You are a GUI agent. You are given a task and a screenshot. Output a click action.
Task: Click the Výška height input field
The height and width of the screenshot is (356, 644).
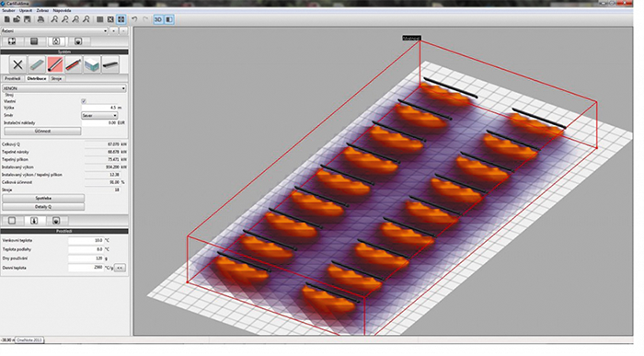[99, 108]
